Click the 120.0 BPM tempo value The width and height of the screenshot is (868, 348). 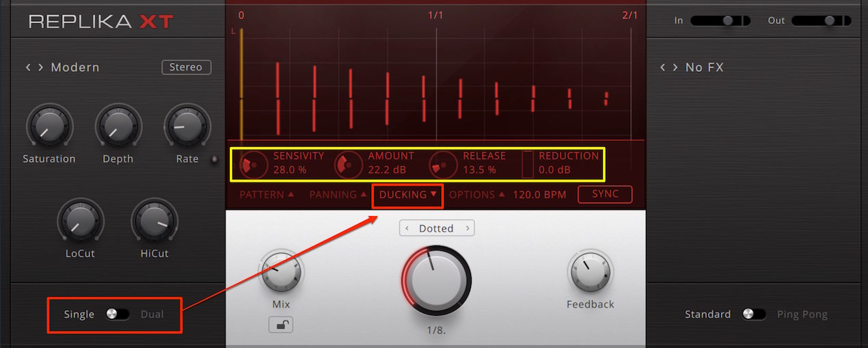(540, 195)
